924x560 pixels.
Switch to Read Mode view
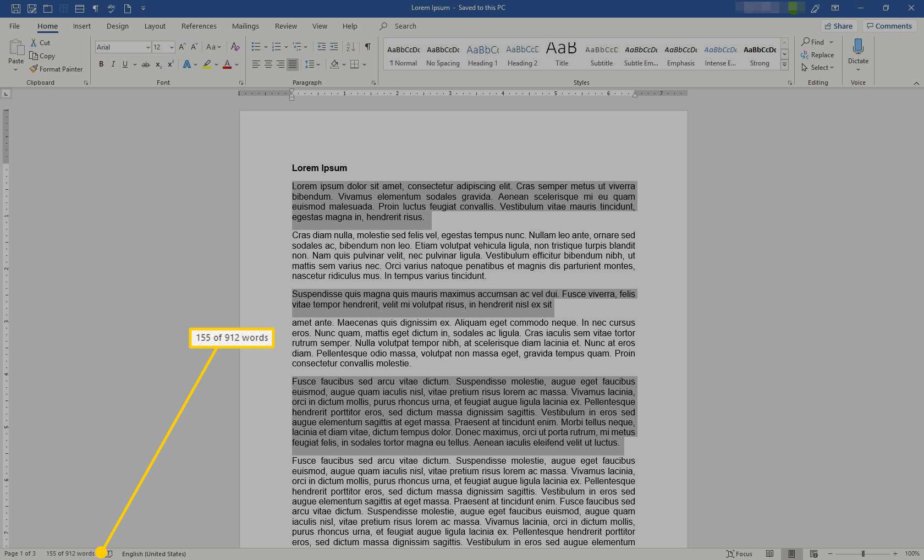(x=770, y=554)
